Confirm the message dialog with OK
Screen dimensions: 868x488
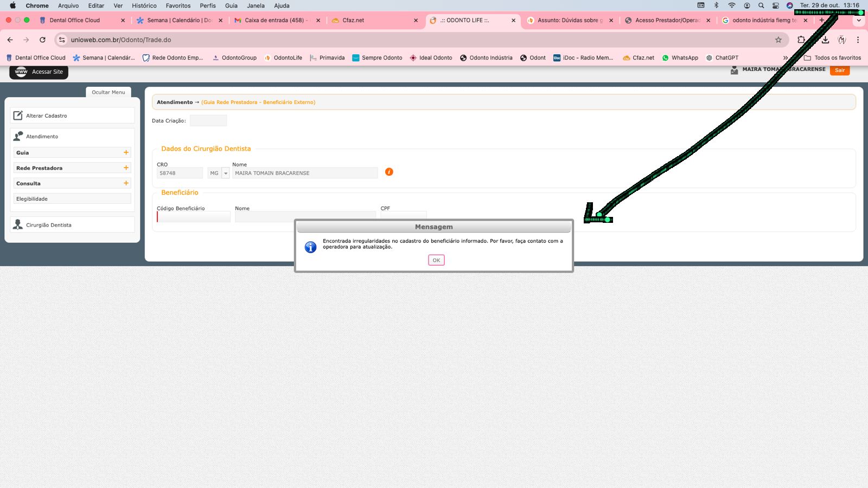pos(436,260)
